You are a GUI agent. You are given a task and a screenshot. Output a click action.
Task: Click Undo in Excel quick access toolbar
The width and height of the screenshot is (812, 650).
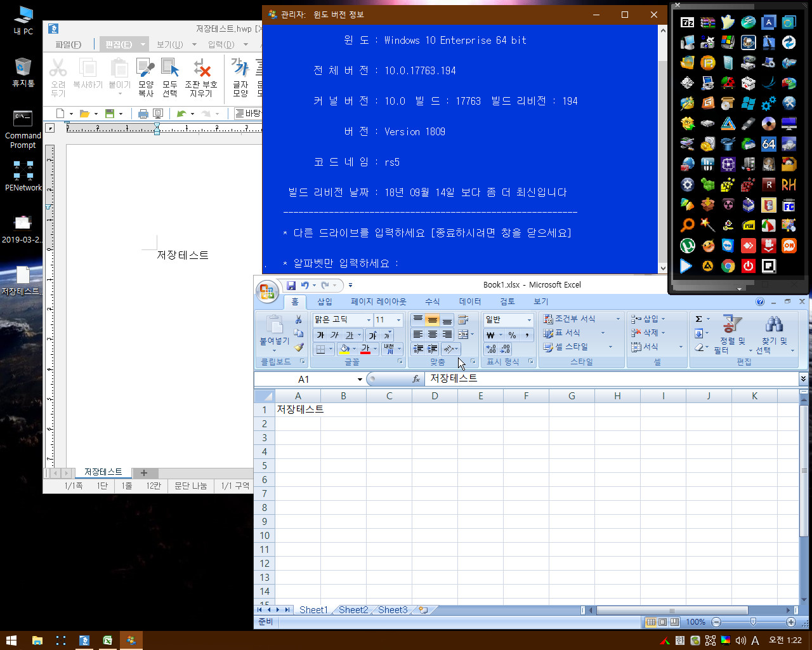(305, 285)
